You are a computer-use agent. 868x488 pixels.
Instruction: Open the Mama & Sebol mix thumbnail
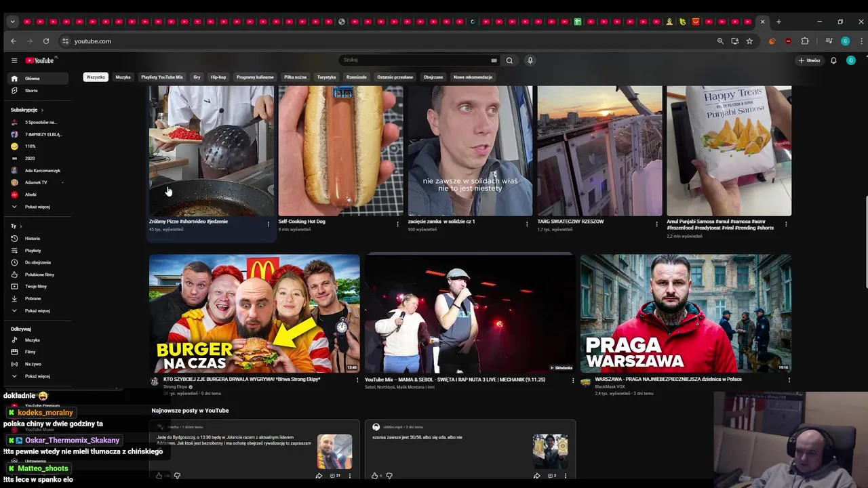[x=470, y=314]
